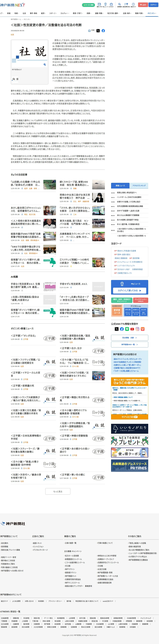Open 「山田錦」の北播磨 article thumbnail
The image size is (159, 644).
click(50, 185)
